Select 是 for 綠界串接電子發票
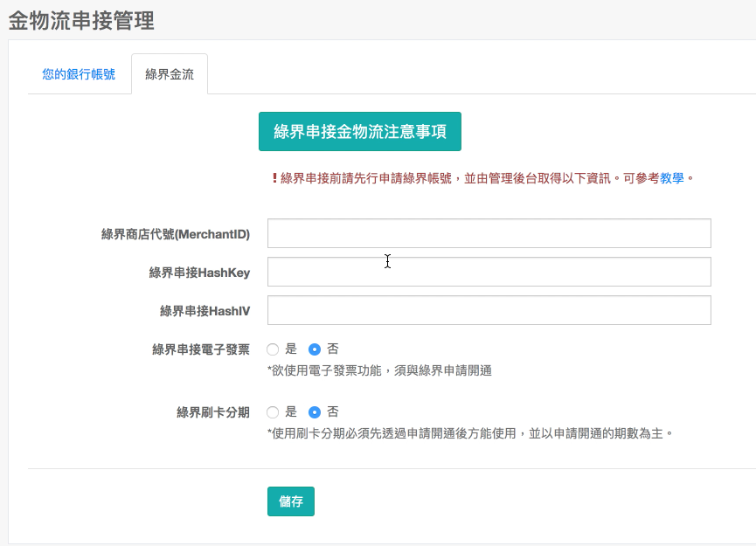Viewport: 756px width, 546px height. coord(273,349)
